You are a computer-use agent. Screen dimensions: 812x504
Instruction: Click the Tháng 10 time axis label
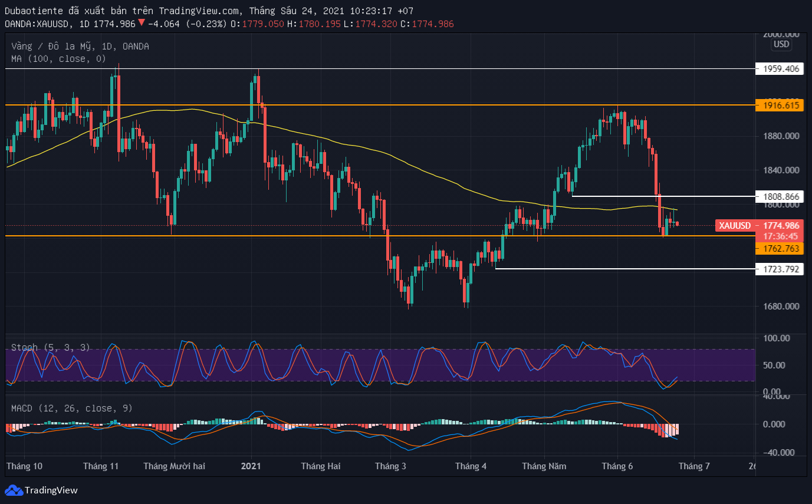click(24, 466)
